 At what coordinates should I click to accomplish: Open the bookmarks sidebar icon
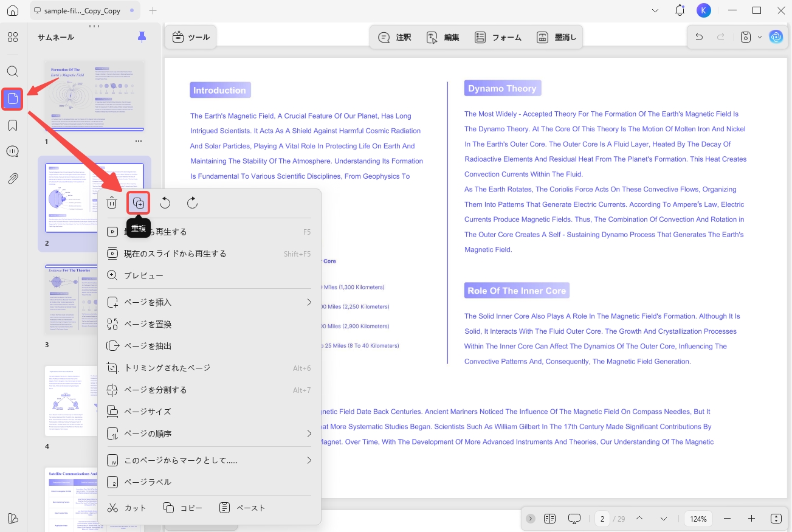tap(13, 125)
